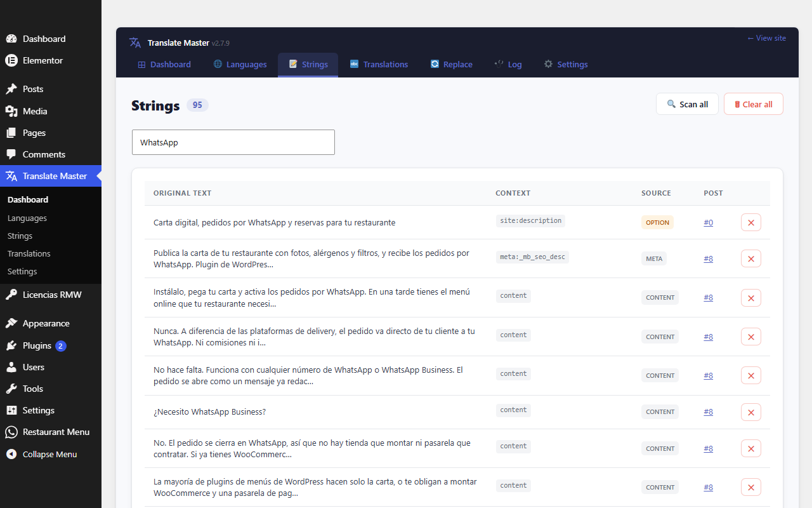Click the Appearance paintbrush icon
This screenshot has width=812, height=508.
click(x=11, y=323)
